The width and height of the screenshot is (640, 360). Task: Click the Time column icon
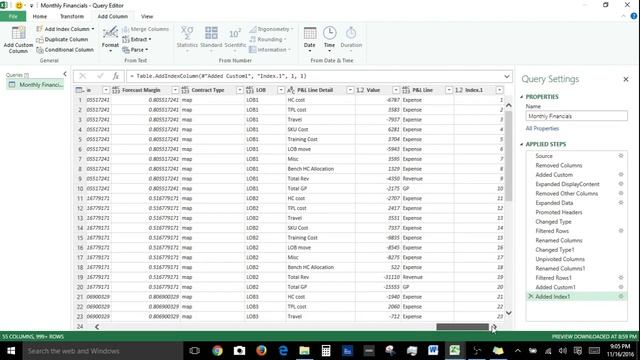[x=329, y=33]
